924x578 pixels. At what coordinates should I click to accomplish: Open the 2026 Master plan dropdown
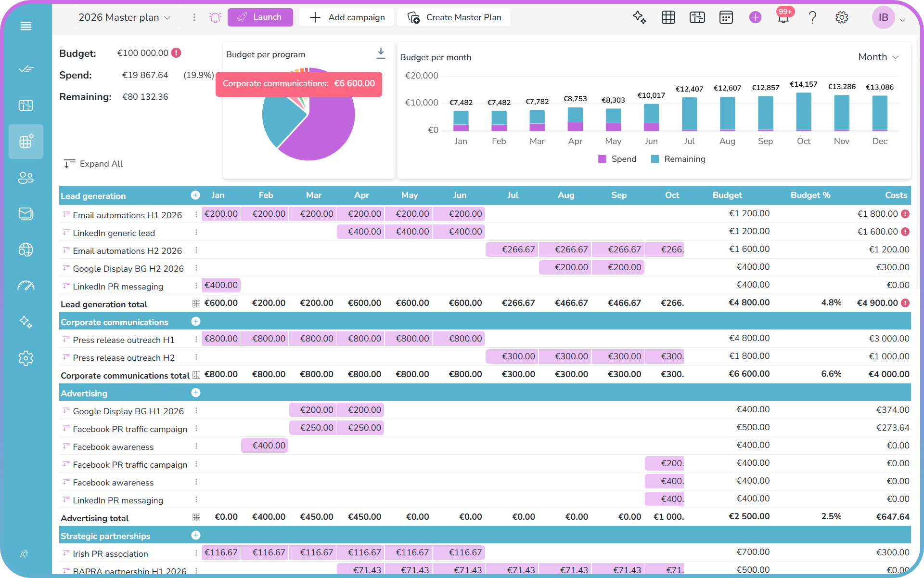(x=125, y=17)
